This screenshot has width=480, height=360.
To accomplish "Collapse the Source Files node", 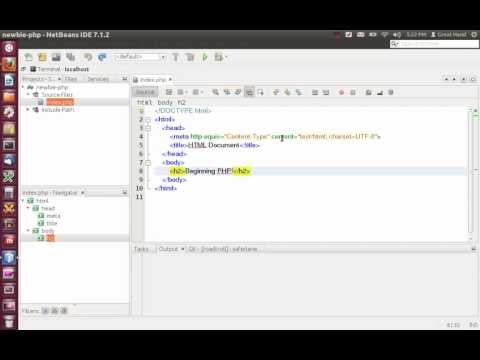I will click(28, 95).
